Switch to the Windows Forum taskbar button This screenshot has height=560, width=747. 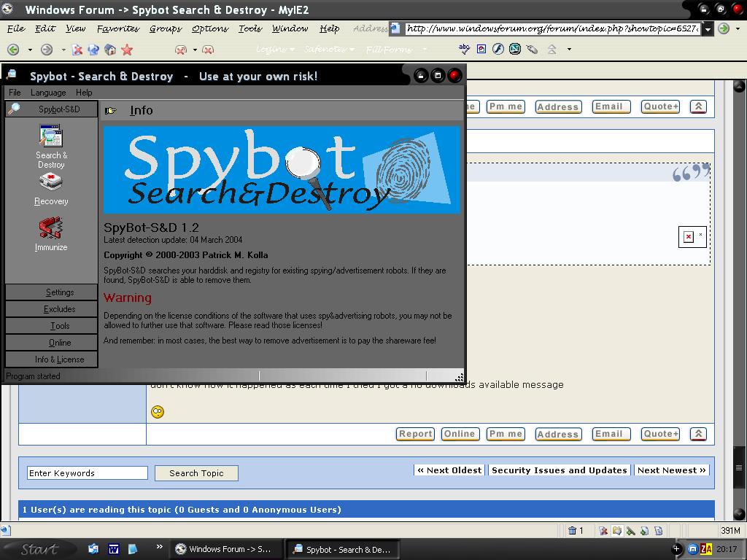click(x=226, y=549)
